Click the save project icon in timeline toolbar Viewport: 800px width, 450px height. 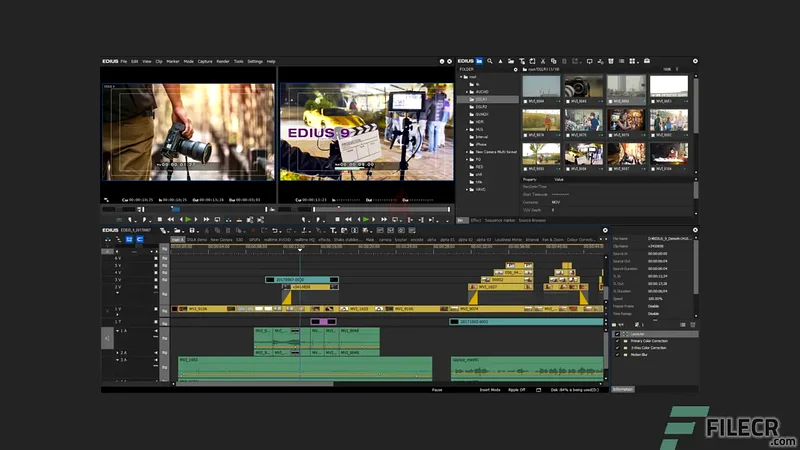193,231
